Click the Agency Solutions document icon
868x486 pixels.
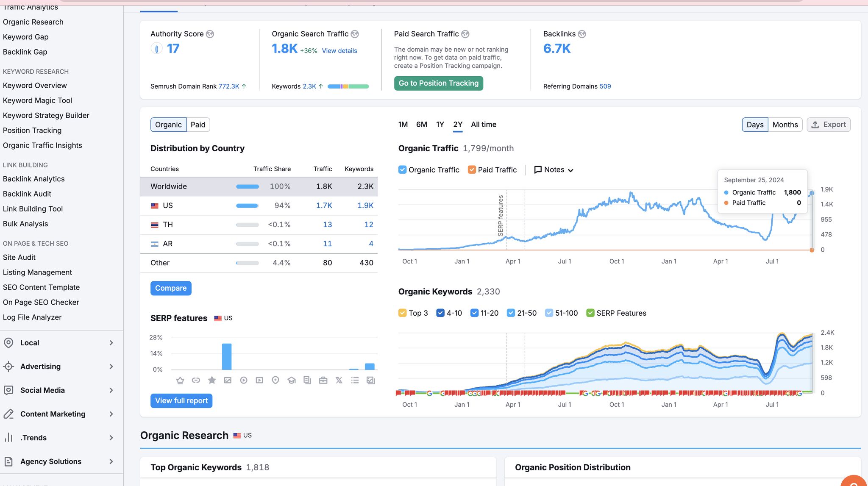pyautogui.click(x=8, y=461)
